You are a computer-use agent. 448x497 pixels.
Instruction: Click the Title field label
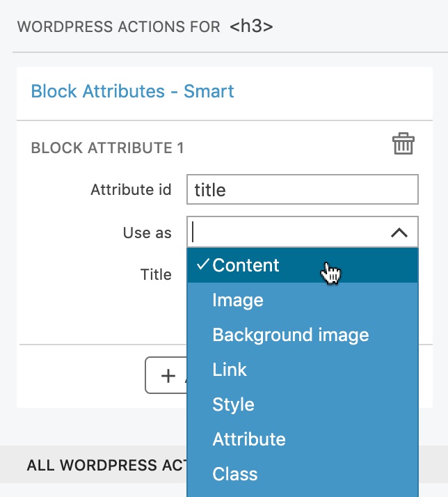(x=156, y=274)
